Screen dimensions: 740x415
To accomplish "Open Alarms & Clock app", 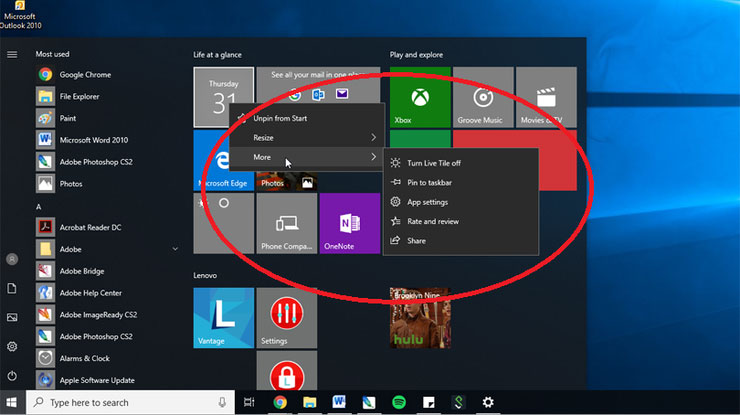I will click(x=84, y=358).
